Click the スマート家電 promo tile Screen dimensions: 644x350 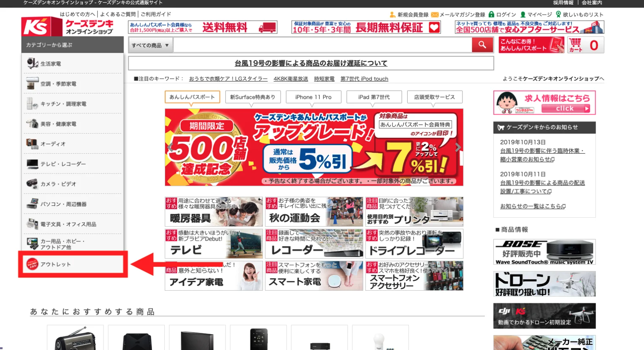314,276
